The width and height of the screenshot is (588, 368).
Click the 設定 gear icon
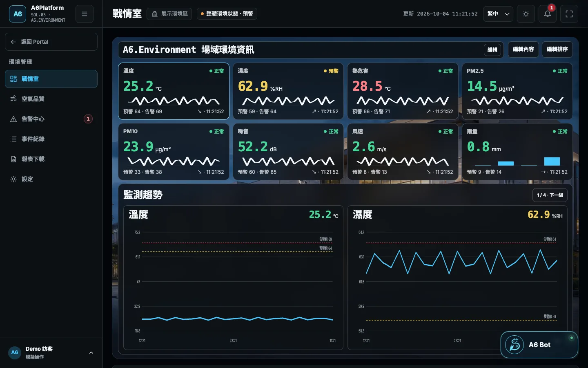tap(13, 179)
